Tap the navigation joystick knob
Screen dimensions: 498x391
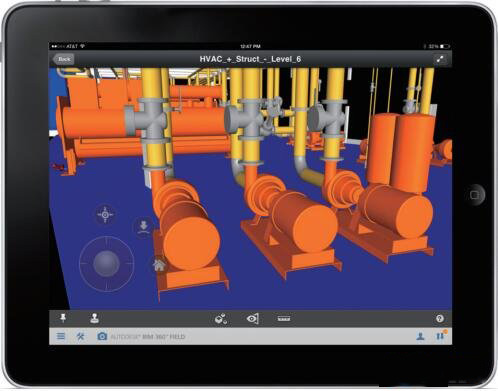click(x=106, y=264)
